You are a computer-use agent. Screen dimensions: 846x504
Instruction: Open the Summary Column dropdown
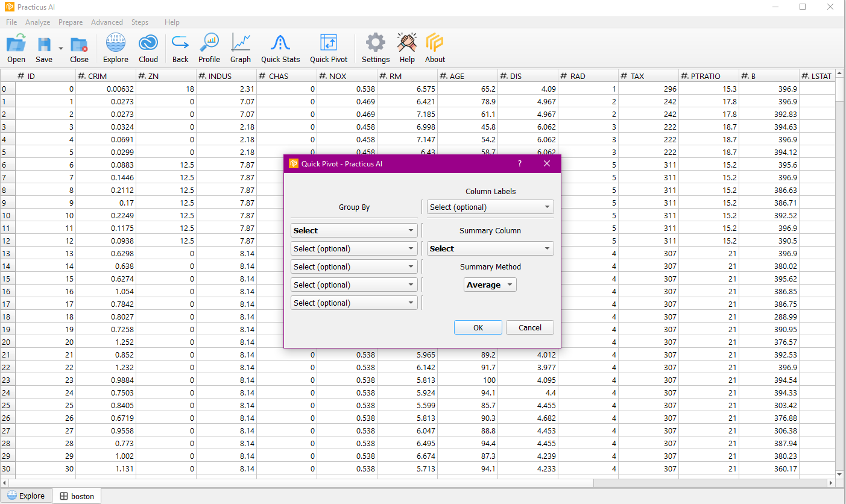[490, 248]
